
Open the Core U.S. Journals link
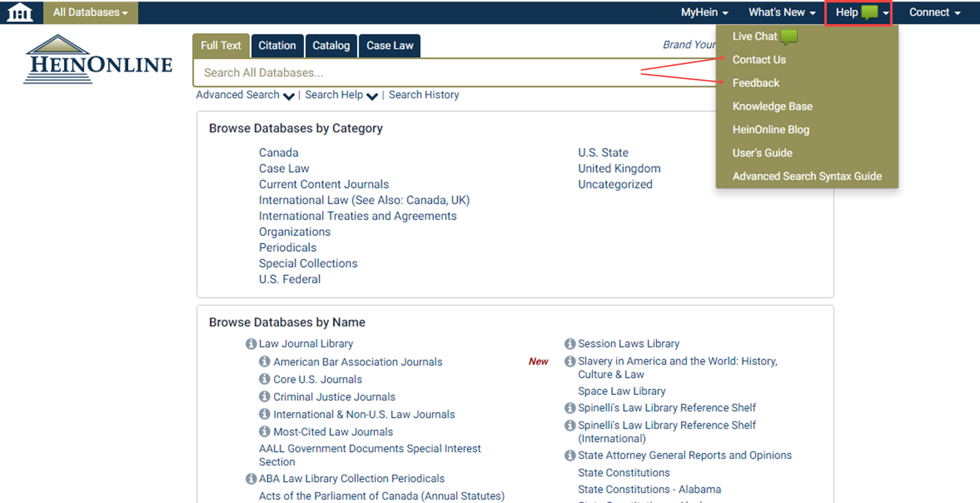(317, 379)
